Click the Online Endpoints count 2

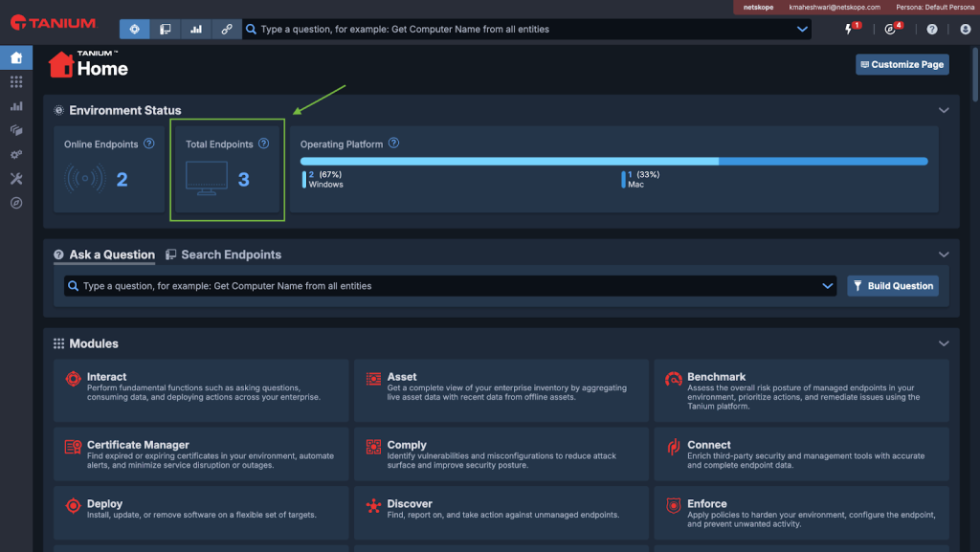pos(122,180)
